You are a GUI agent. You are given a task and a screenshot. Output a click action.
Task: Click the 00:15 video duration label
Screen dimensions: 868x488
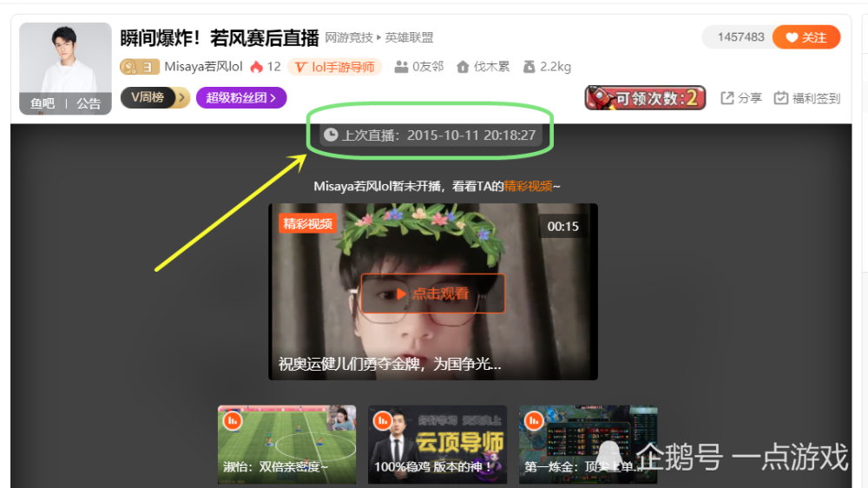point(562,227)
